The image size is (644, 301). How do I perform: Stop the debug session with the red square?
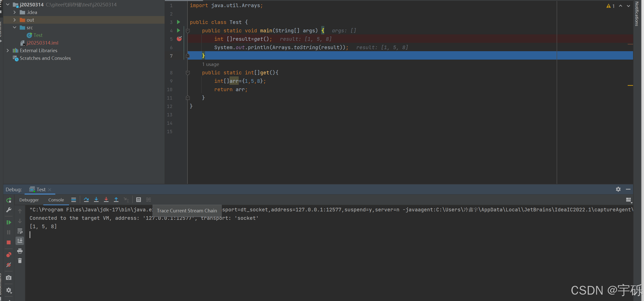pyautogui.click(x=9, y=242)
